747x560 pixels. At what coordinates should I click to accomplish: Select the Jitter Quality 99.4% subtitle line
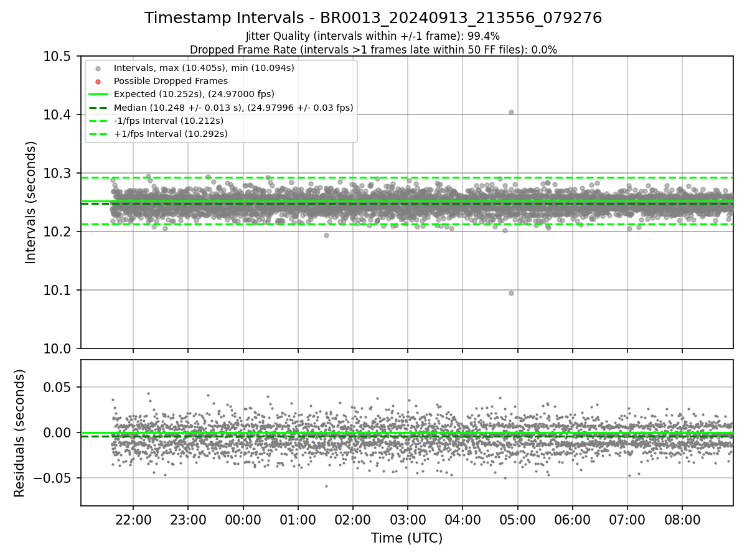tap(373, 36)
